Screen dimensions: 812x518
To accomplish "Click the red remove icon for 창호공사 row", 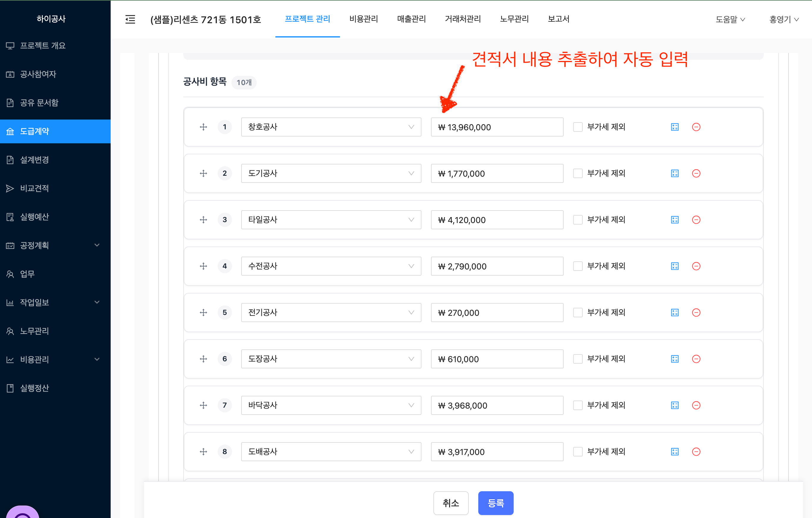I will [696, 127].
